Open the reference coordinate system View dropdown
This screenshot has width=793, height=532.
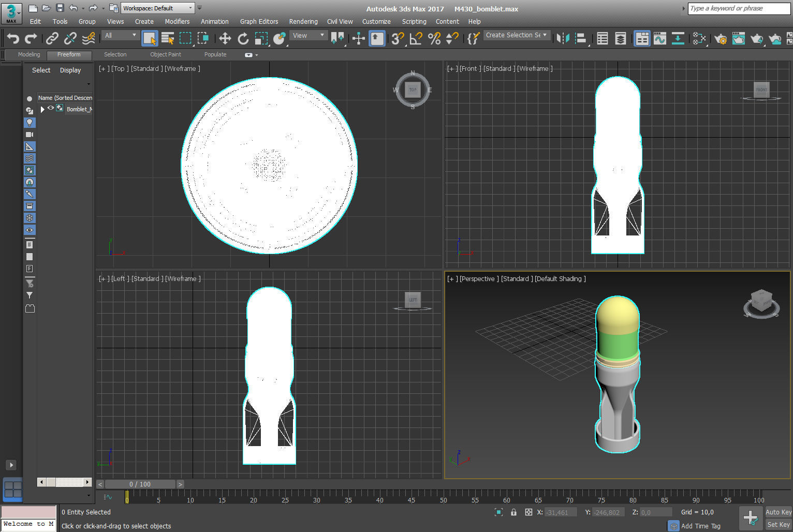pos(309,35)
